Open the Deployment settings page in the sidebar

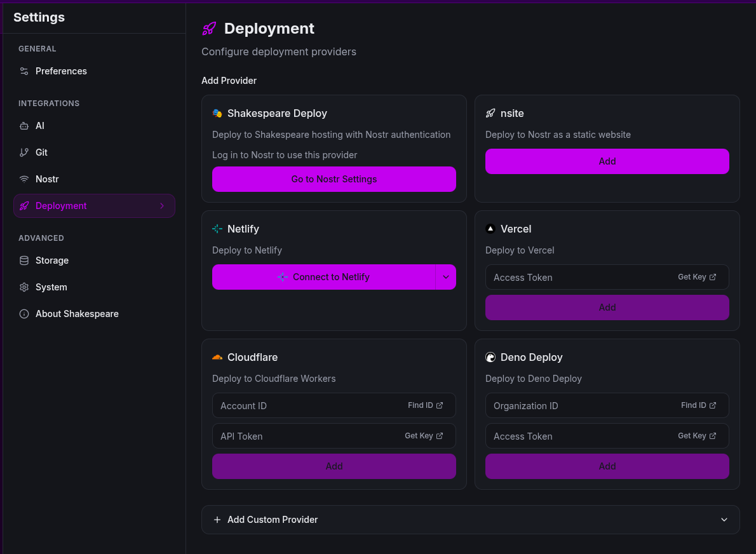(x=61, y=206)
